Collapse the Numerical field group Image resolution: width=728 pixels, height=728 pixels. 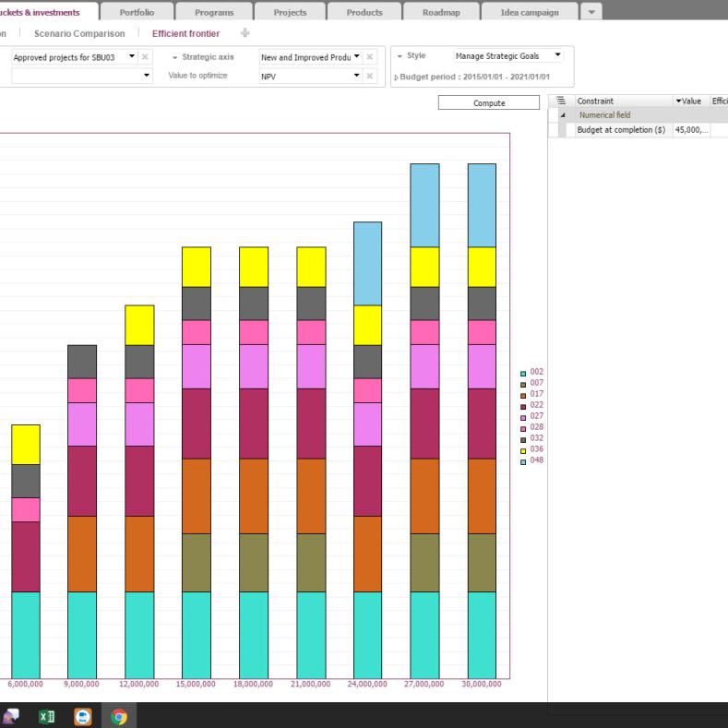point(563,115)
